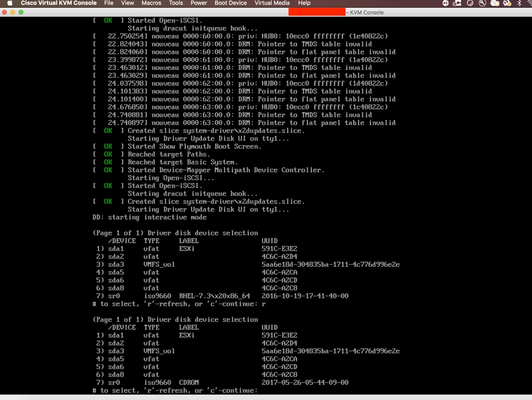Click UUID 2017-05-26-05-44-09-00

[305, 382]
